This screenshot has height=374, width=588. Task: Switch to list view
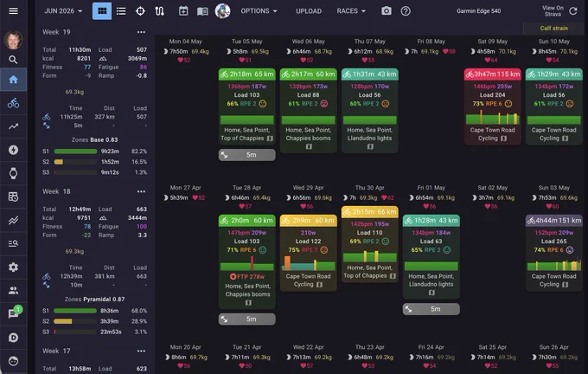121,11
